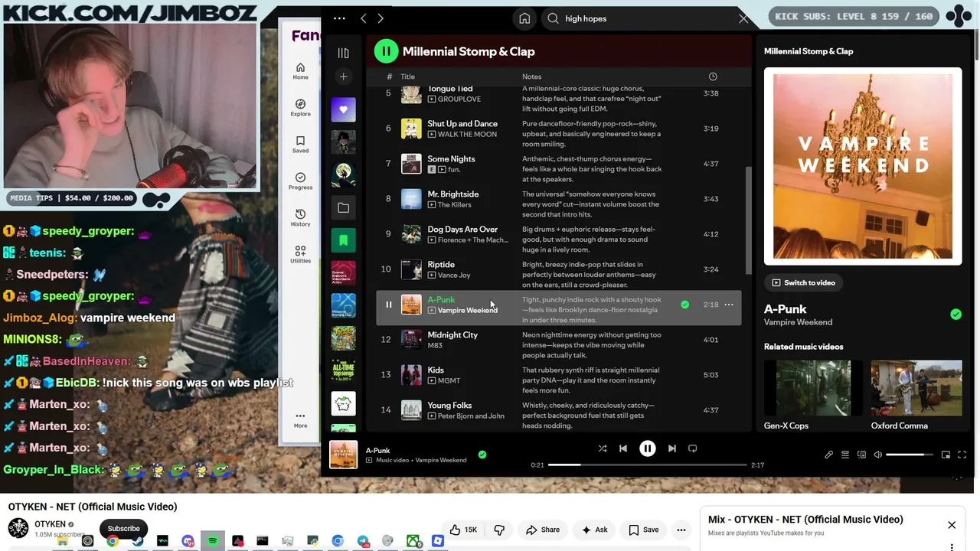This screenshot has width=980, height=551.
Task: Open the green bookmark Your Episodes item
Action: 343,240
